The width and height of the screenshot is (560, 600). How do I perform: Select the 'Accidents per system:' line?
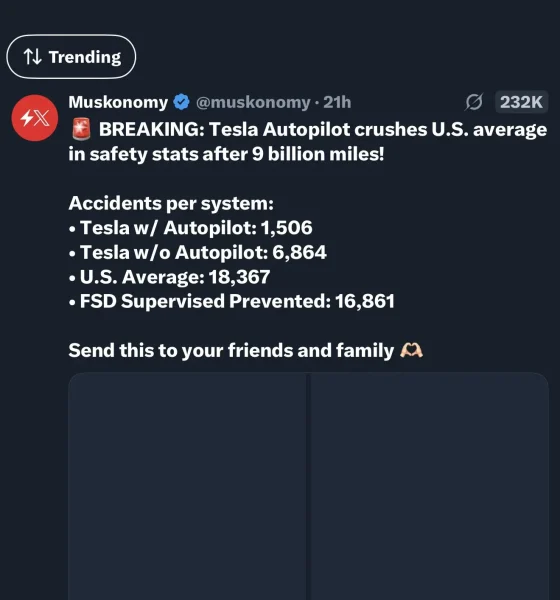(x=171, y=203)
